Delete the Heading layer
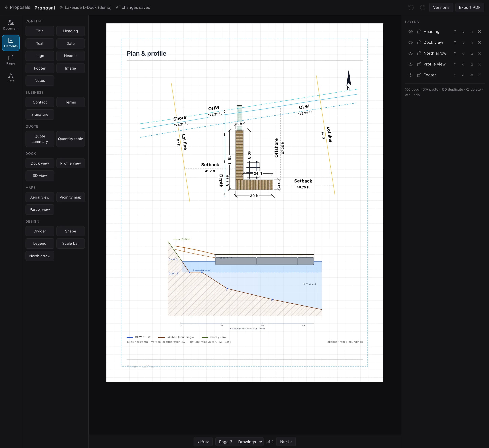The height and width of the screenshot is (448, 489). [x=479, y=32]
